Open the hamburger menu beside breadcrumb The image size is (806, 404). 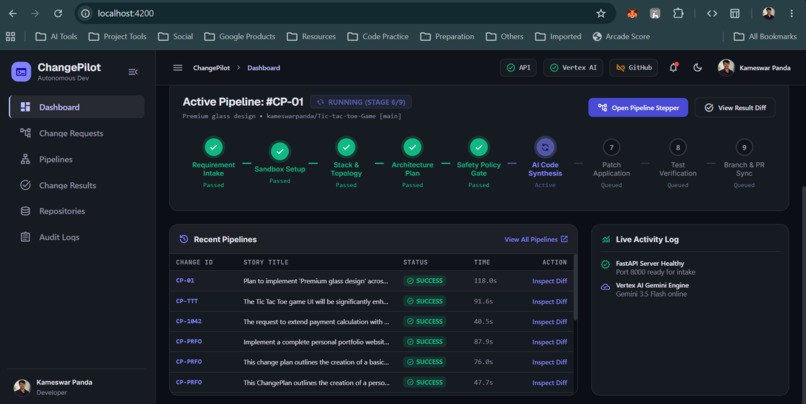pyautogui.click(x=178, y=68)
